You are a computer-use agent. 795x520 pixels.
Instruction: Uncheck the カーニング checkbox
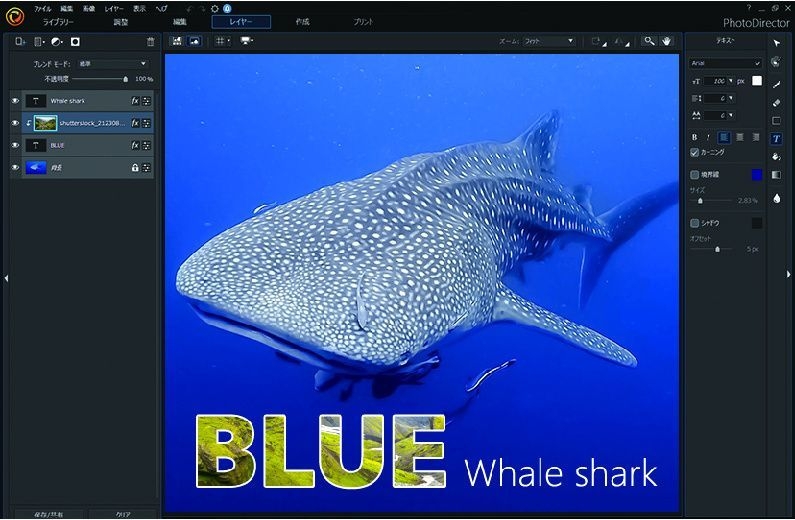tap(695, 153)
